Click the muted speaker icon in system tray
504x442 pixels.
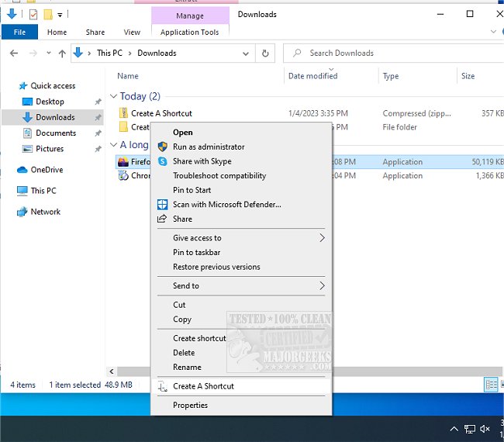click(x=486, y=429)
